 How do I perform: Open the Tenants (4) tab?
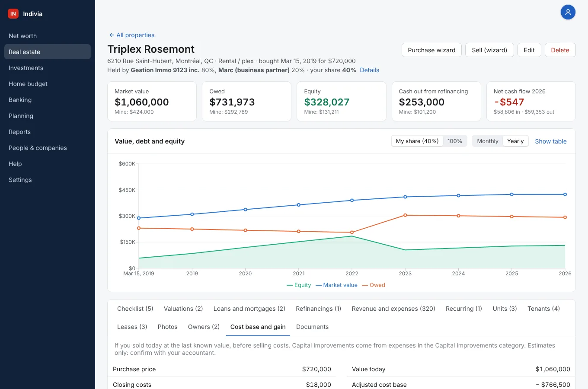[x=543, y=309]
